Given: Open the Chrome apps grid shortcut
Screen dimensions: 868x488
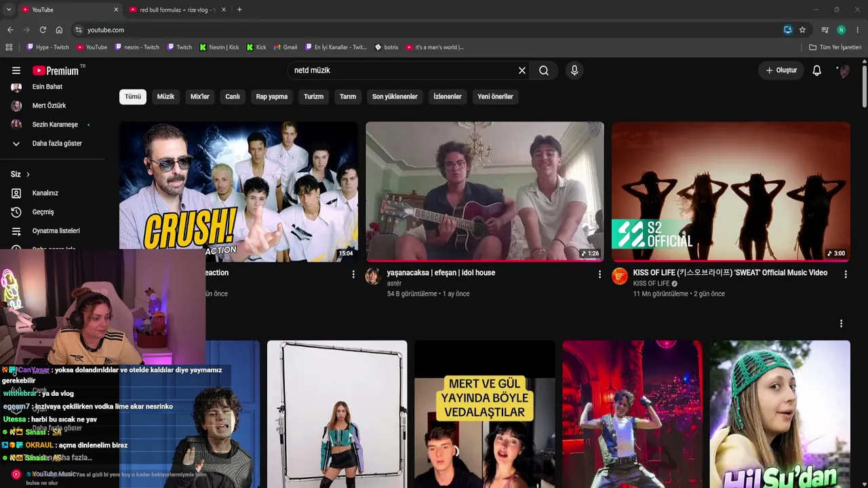Looking at the screenshot, I should (9, 47).
